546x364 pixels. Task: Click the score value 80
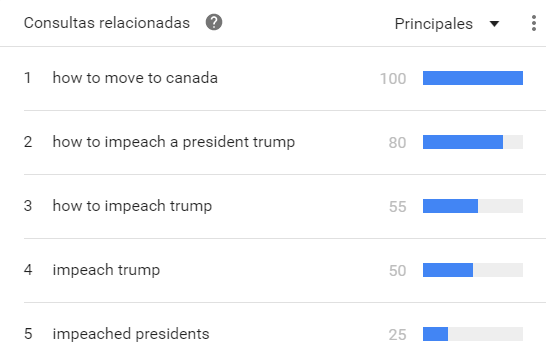(x=397, y=142)
